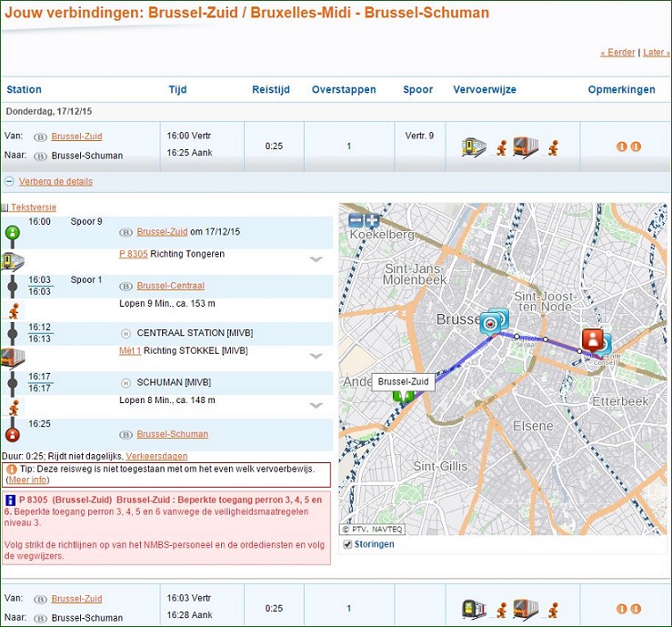Click first info icon in 16:00 connection remarks
672x627 pixels.
[622, 147]
